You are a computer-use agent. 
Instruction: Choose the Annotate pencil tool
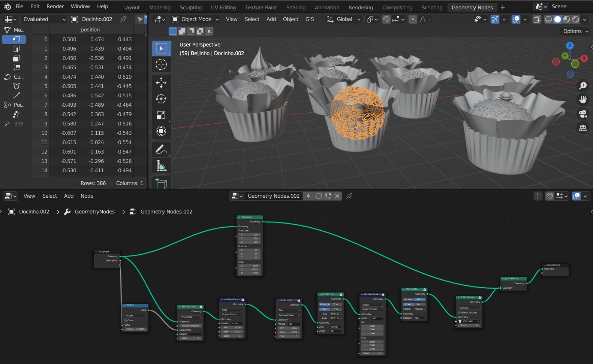click(x=161, y=149)
